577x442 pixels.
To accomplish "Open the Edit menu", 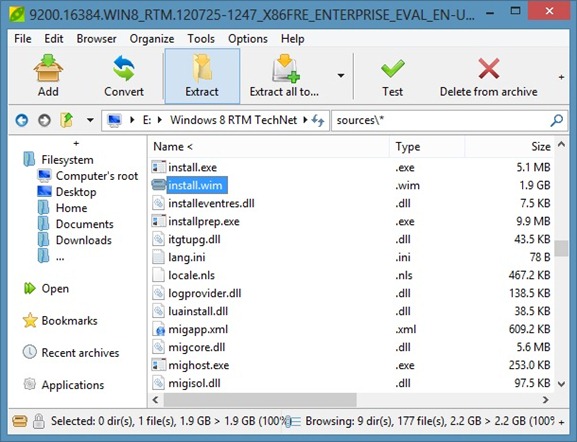I will coord(54,39).
